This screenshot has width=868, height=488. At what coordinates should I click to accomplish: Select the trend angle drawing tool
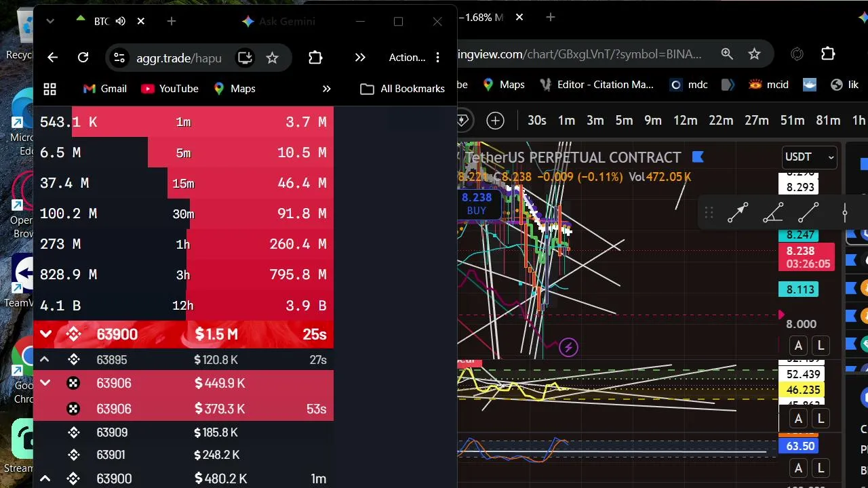coord(773,213)
